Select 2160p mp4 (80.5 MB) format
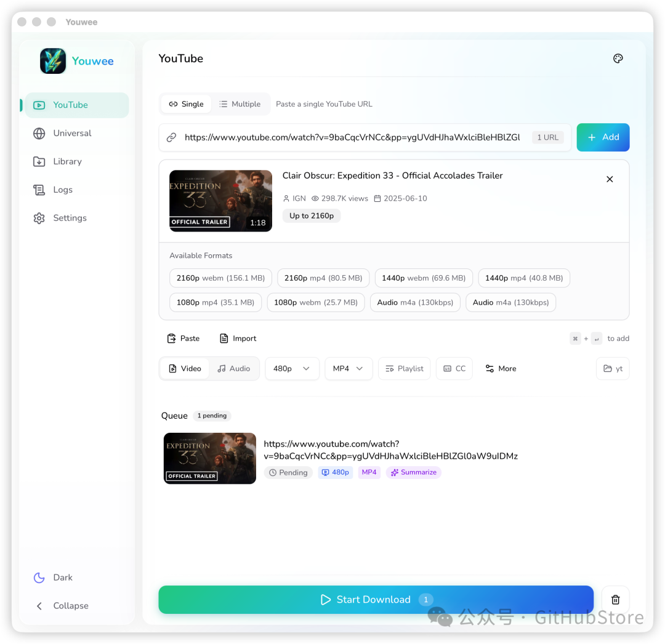Screen dimensions: 665x644 pos(323,278)
